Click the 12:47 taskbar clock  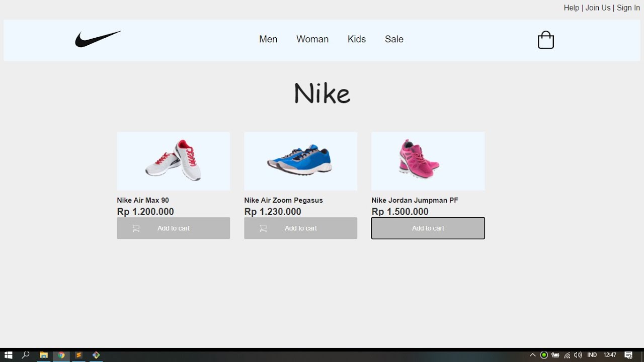tap(610, 355)
